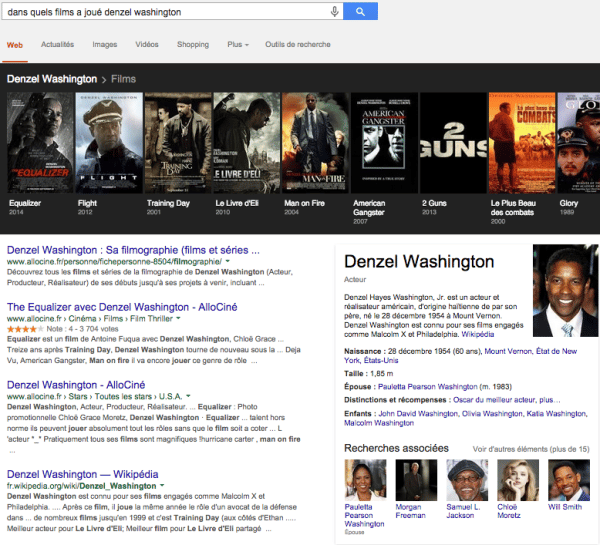
Task: Open Le Plus Beau des combats poster
Action: click(x=522, y=142)
